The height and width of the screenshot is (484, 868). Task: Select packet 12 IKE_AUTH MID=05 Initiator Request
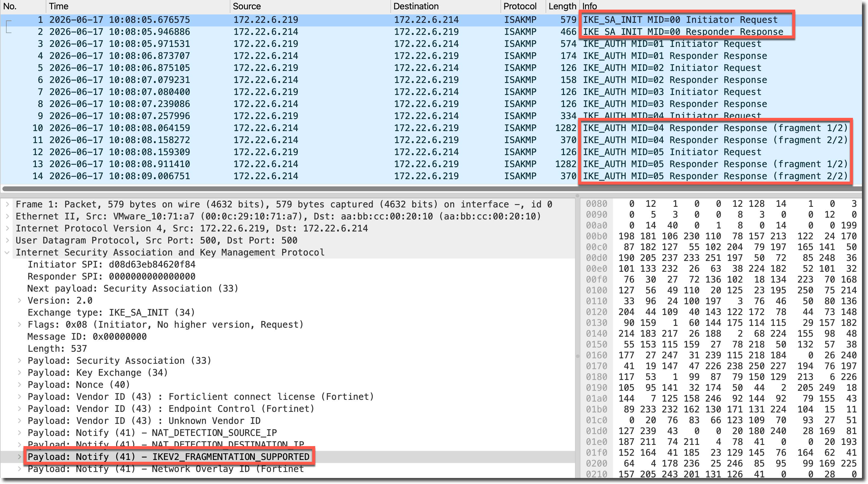pyautogui.click(x=431, y=152)
